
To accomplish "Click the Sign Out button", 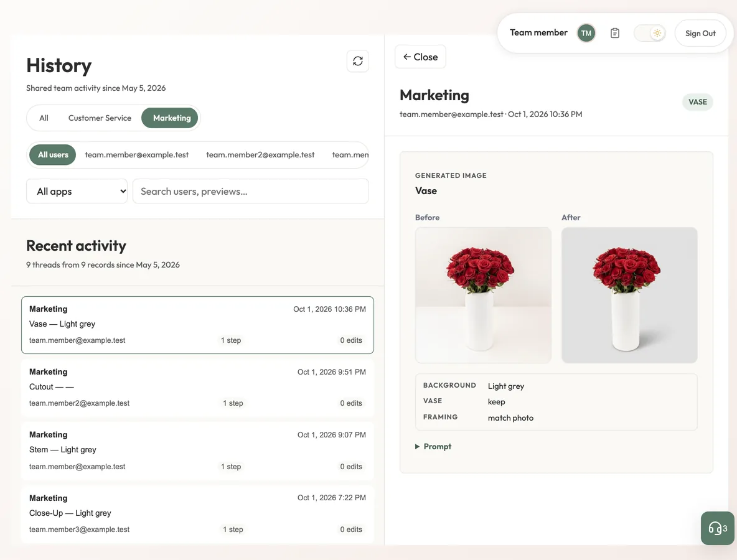I will [700, 33].
